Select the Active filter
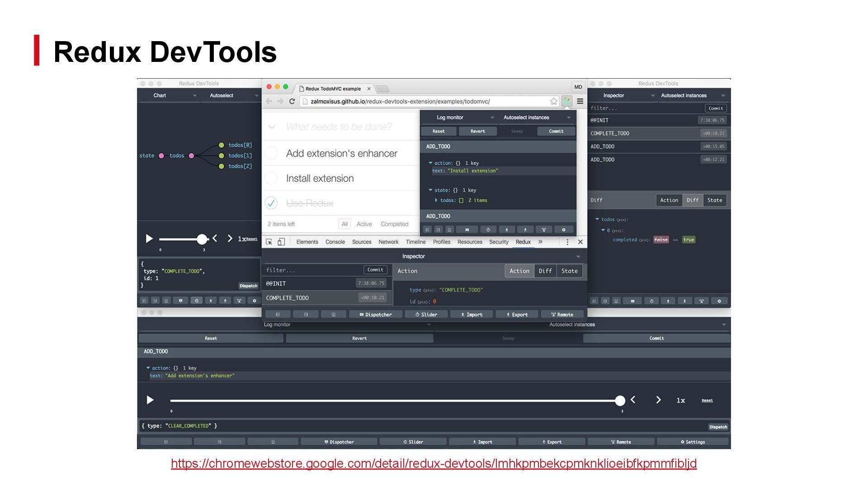The width and height of the screenshot is (868, 488). [x=364, y=224]
